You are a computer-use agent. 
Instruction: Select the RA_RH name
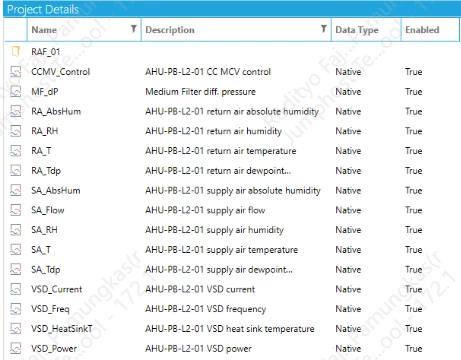pos(45,131)
